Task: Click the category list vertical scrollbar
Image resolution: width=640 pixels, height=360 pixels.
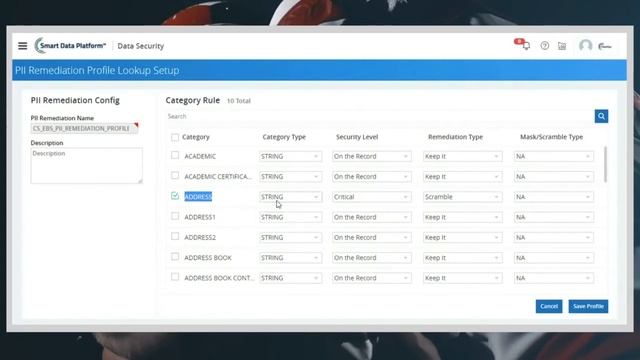Action: point(605,164)
